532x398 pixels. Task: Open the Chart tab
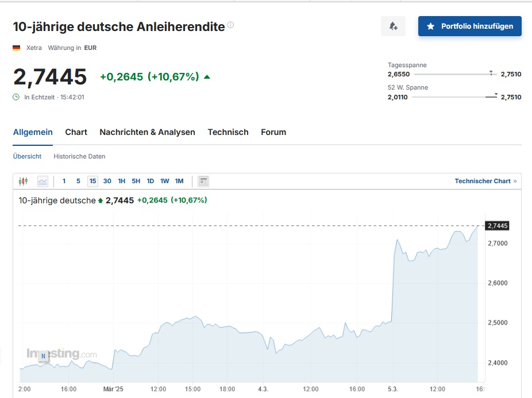(x=76, y=132)
